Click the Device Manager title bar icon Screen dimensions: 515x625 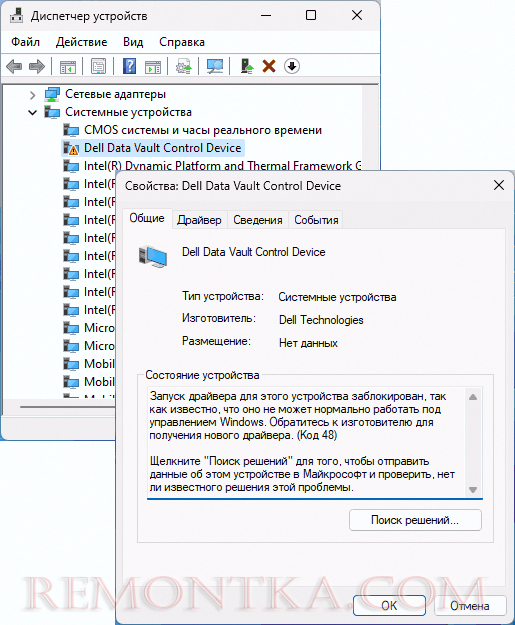[17, 16]
